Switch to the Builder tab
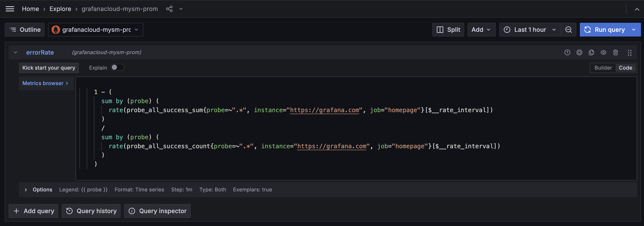Image resolution: width=644 pixels, height=226 pixels. [x=603, y=68]
